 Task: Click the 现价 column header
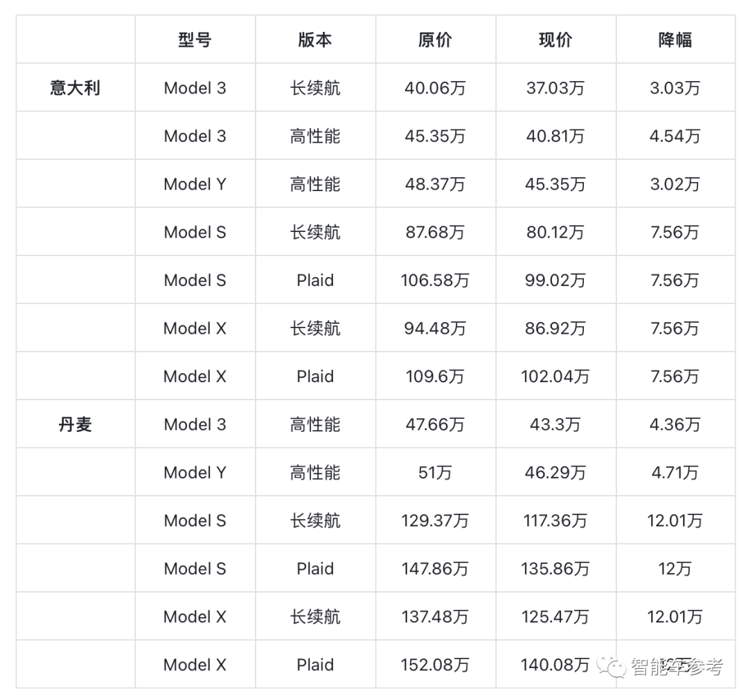click(555, 40)
